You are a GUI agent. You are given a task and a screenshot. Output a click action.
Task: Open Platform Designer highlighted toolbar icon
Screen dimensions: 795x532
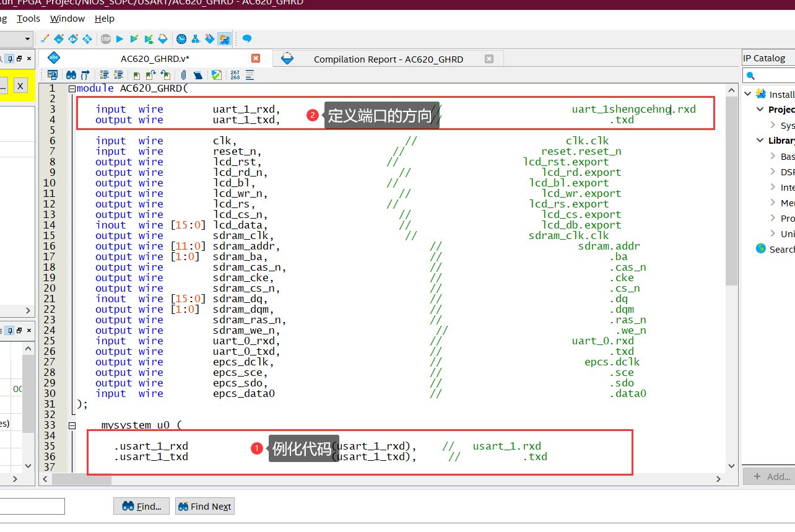click(x=224, y=39)
